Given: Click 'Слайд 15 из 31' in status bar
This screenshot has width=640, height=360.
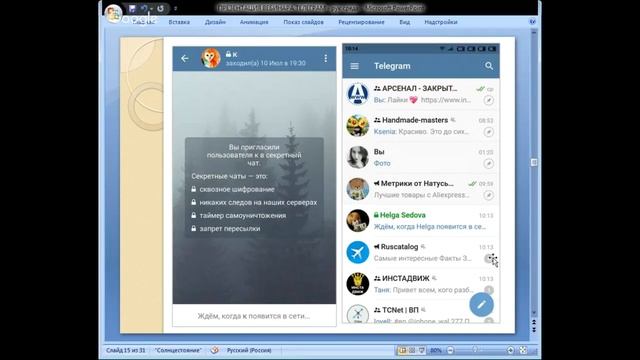Looking at the screenshot, I should [126, 350].
